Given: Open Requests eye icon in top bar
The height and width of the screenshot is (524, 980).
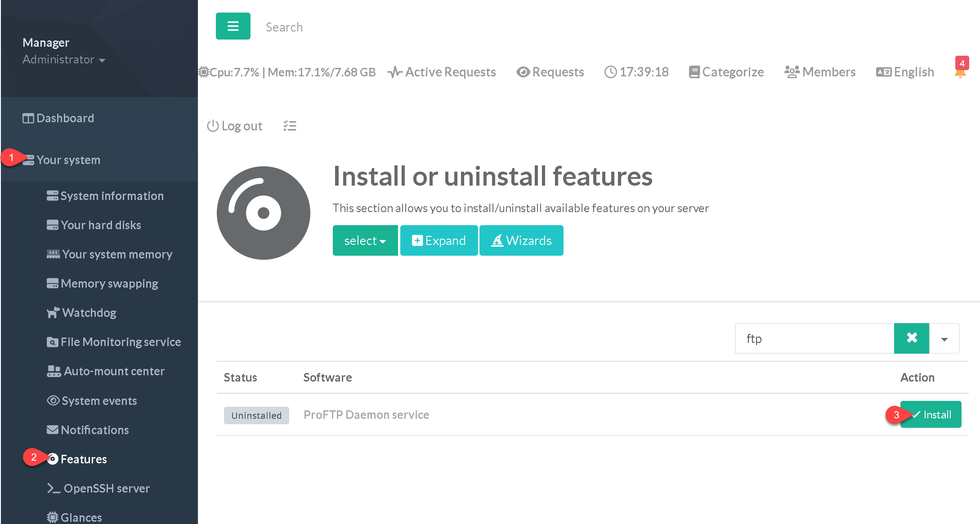Looking at the screenshot, I should (x=550, y=72).
